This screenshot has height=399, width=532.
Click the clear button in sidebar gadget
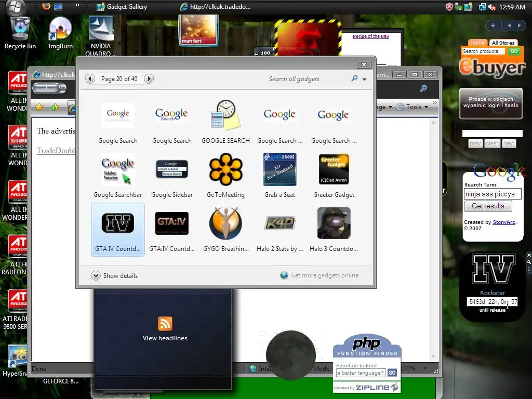click(492, 143)
